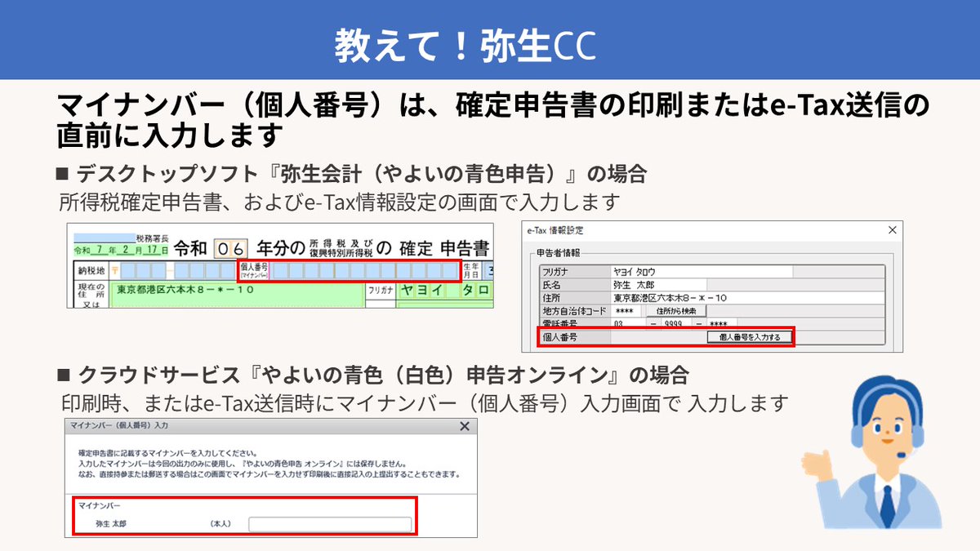Click the 令和7年2月17日 date field
The width and height of the screenshot is (980, 551).
[x=120, y=250]
